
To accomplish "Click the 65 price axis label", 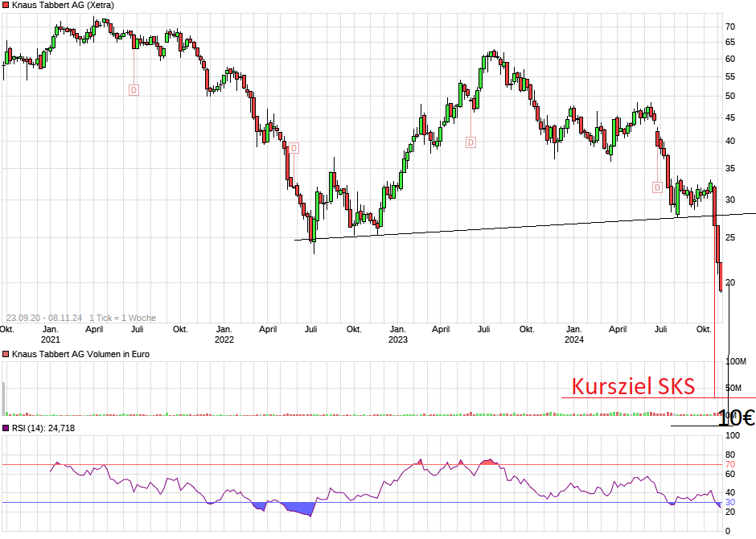I will pyautogui.click(x=730, y=43).
